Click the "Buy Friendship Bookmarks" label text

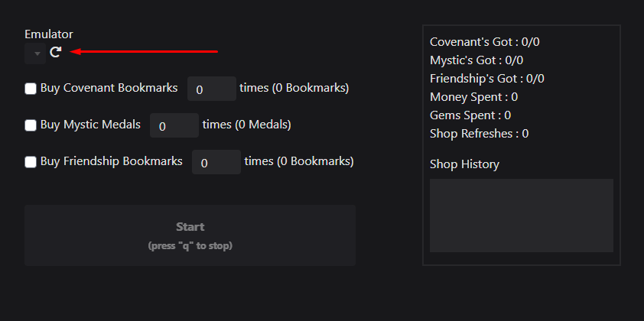(111, 161)
